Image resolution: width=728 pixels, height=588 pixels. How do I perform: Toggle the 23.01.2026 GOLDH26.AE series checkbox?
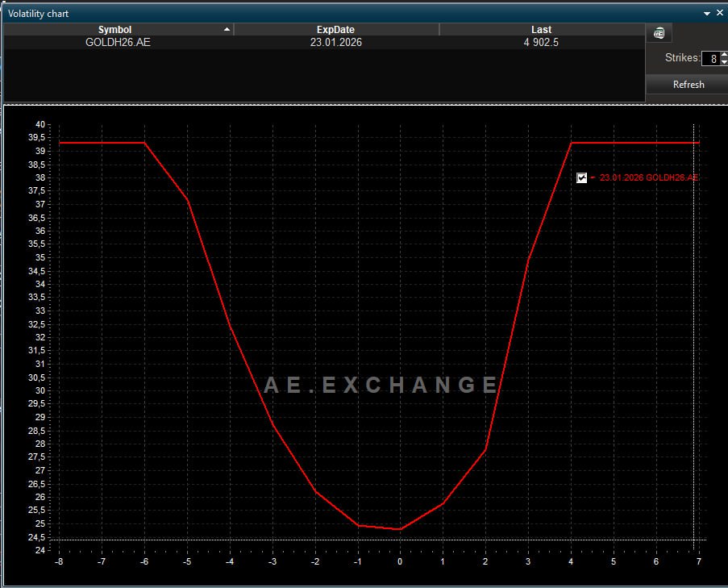(x=582, y=177)
